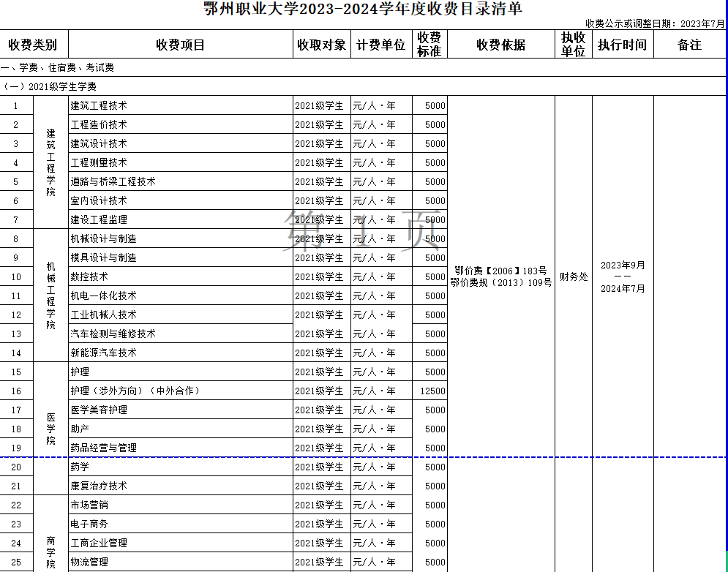Select the 机械工程学院 merged cell
This screenshot has height=572, width=728.
point(50,296)
